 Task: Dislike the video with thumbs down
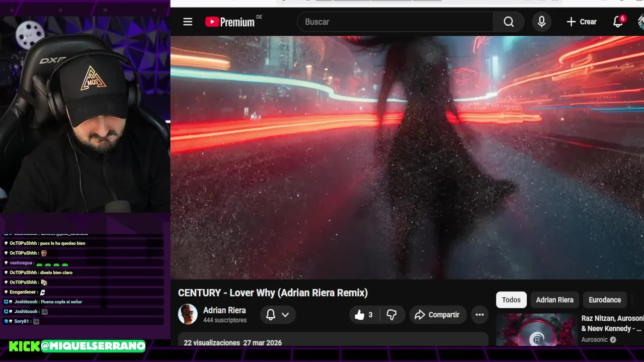coord(391,315)
